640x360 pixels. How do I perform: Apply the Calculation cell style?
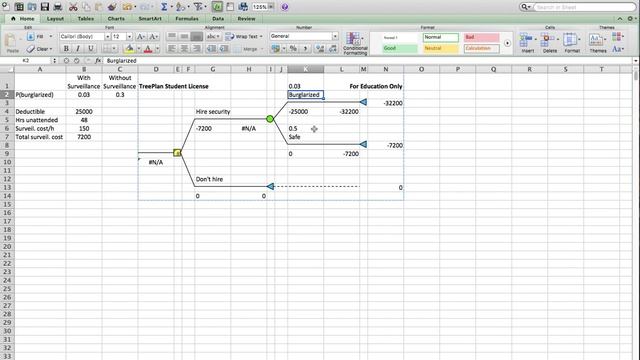pyautogui.click(x=481, y=48)
